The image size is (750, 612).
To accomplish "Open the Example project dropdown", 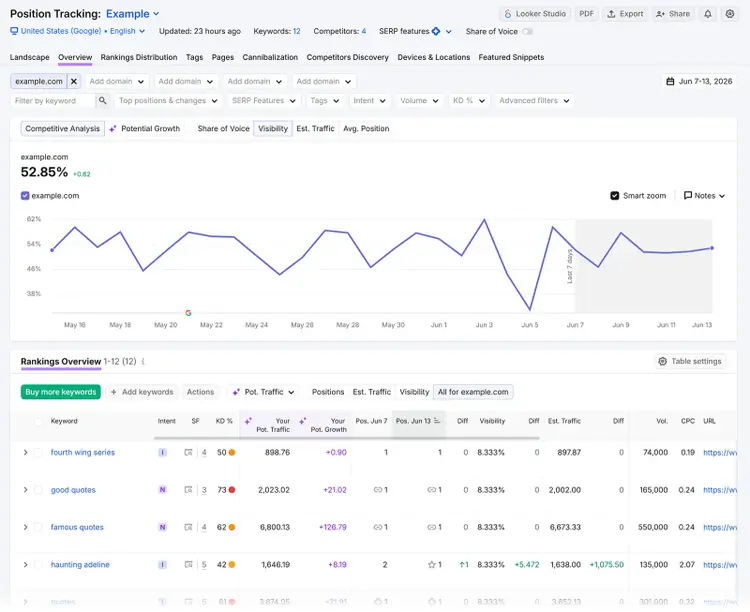I will (132, 14).
